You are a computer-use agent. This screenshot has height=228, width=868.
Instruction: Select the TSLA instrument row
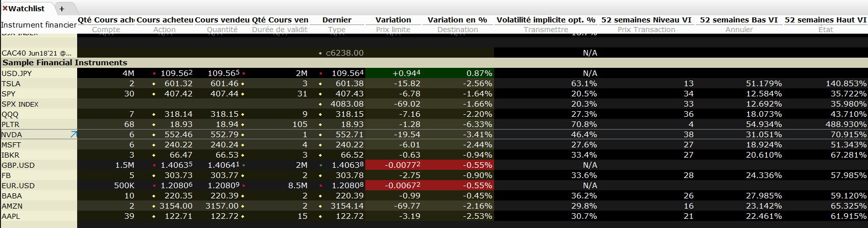click(11, 84)
